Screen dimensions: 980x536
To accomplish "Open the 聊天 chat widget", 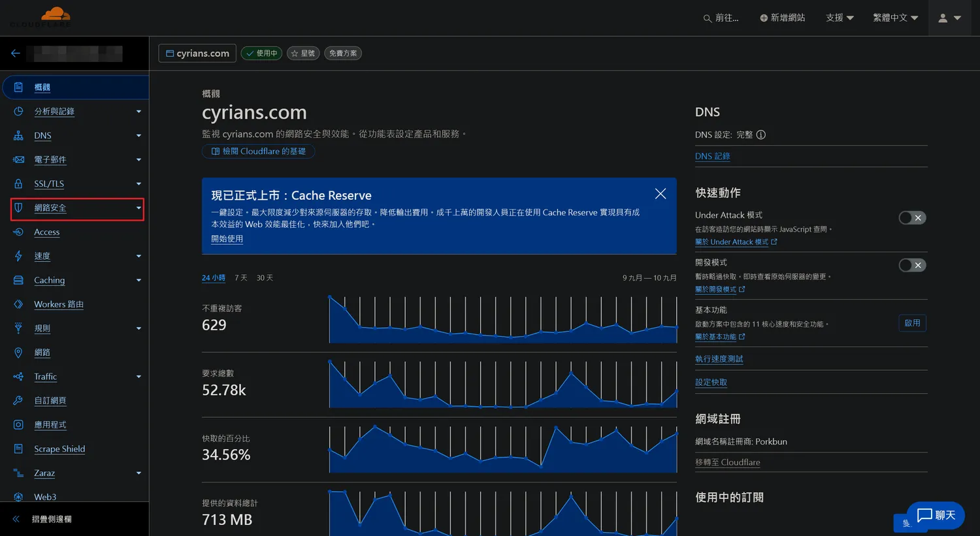I will point(936,515).
